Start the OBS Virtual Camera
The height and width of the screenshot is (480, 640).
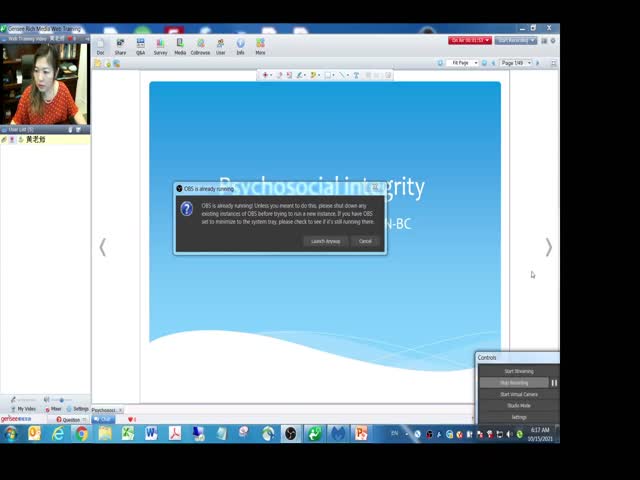pyautogui.click(x=518, y=394)
